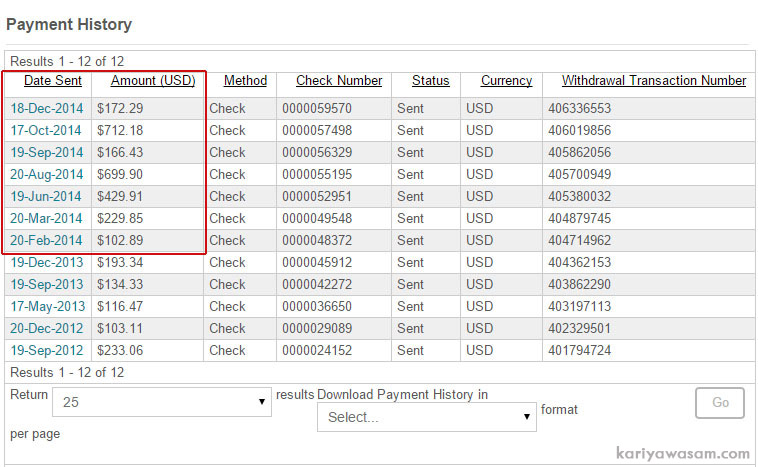Select check number 0000055195
Image resolution: width=758 pixels, height=467 pixels.
point(317,175)
